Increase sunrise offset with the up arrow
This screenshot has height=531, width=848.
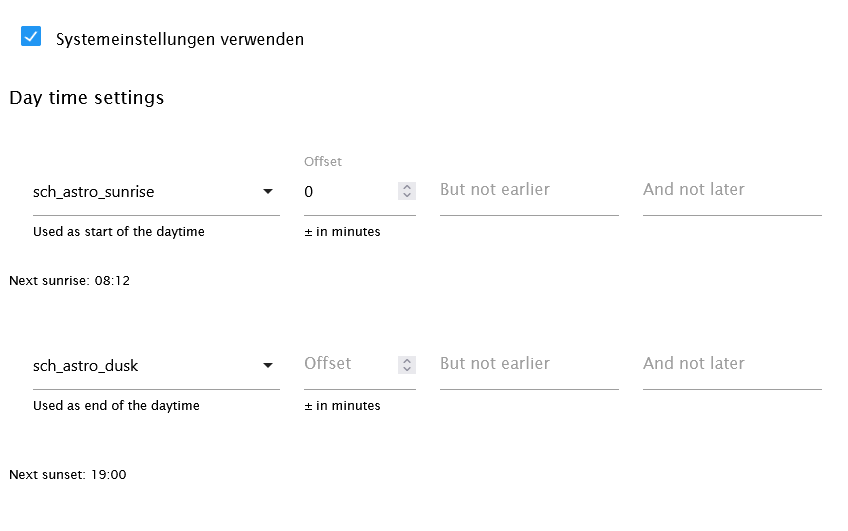click(x=407, y=187)
